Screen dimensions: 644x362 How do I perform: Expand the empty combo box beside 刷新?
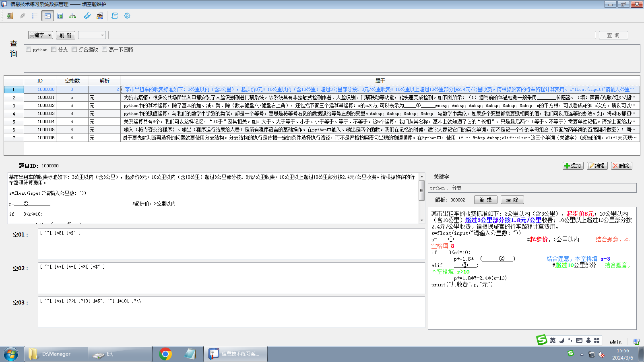coord(92,35)
